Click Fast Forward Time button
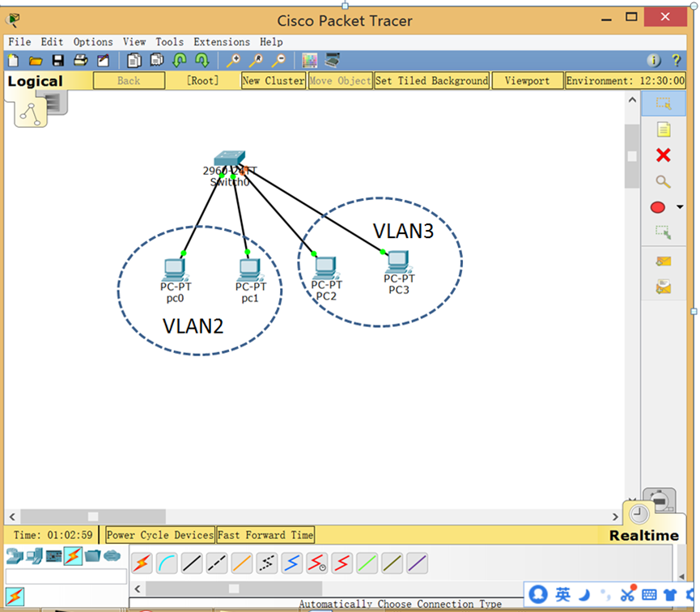Screen dimensions: 700x612 pyautogui.click(x=265, y=535)
